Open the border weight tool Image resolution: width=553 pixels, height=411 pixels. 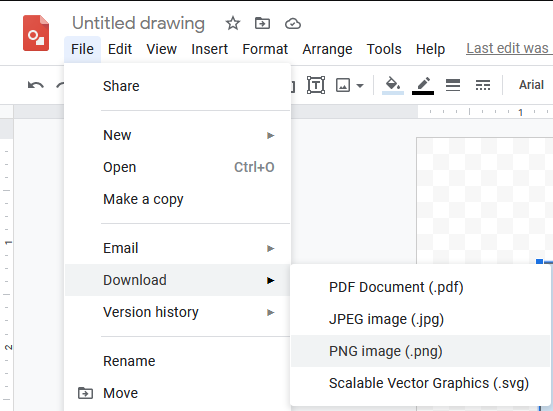tap(453, 85)
